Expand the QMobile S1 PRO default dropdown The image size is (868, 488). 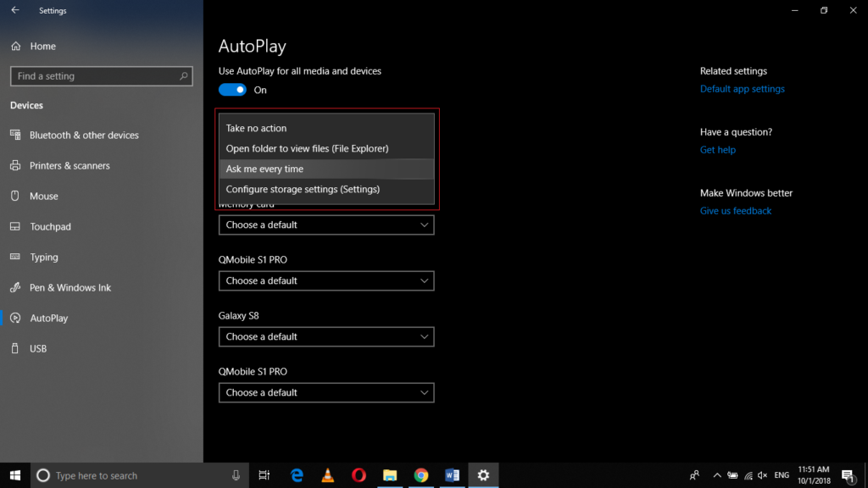(x=326, y=280)
